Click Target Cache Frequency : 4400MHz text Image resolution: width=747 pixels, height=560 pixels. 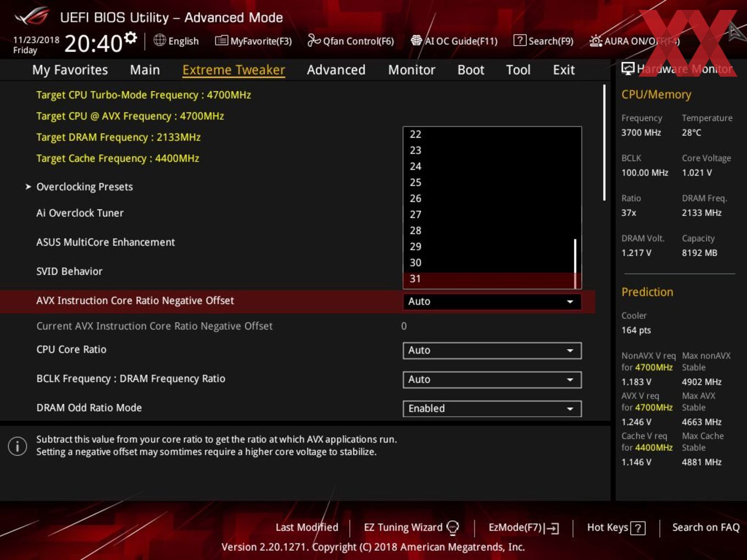click(118, 159)
